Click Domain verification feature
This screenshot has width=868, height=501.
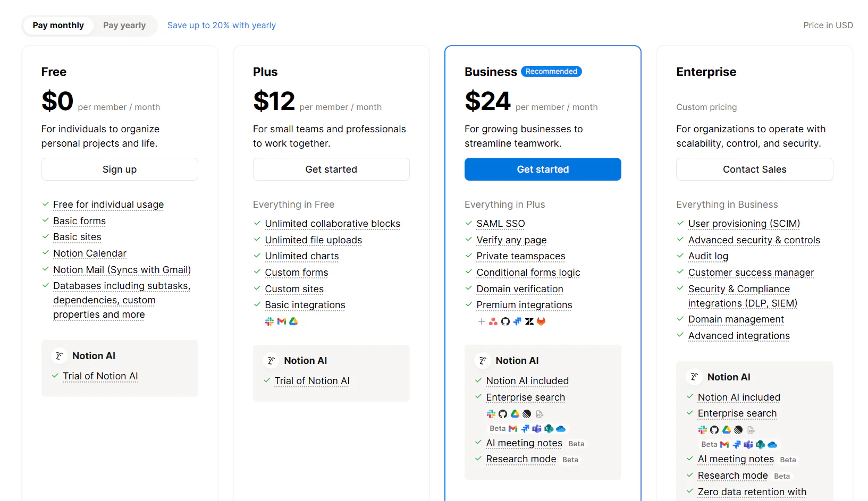coord(520,289)
